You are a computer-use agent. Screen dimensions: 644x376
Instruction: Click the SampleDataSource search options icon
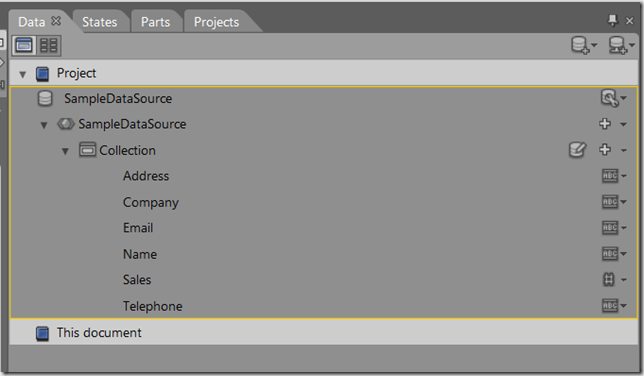[x=614, y=98]
